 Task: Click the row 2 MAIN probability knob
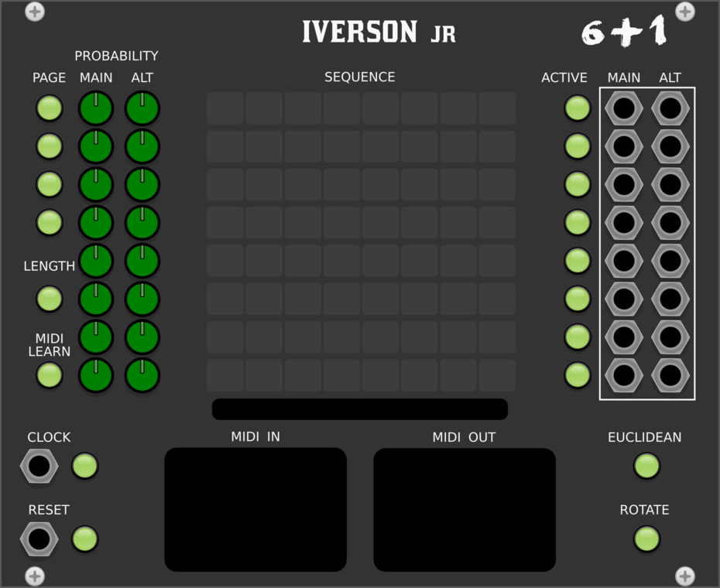tap(96, 146)
